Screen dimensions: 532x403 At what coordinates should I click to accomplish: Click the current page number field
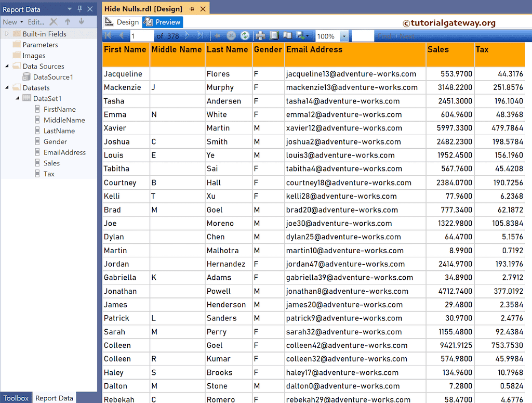[142, 36]
